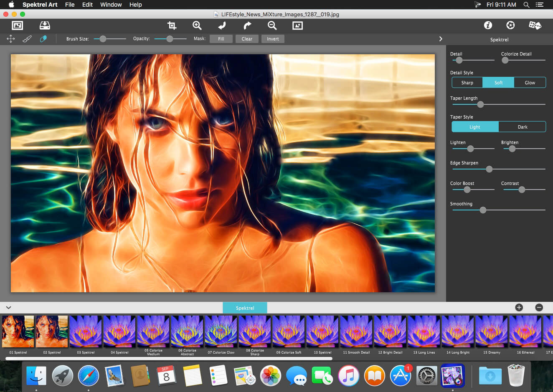The image size is (553, 392).
Task: Set Detail Style to Sharp
Action: [467, 83]
